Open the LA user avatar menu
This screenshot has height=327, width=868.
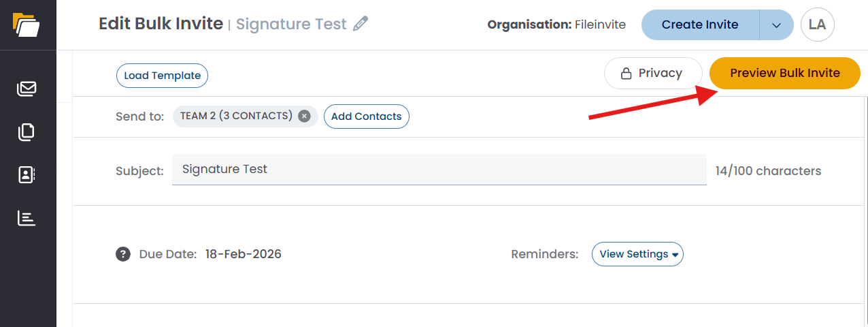click(x=818, y=25)
